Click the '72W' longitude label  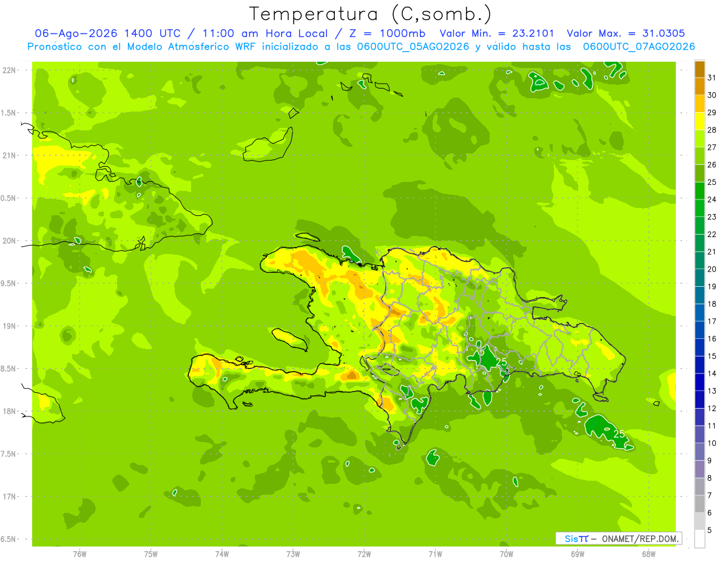tap(364, 554)
